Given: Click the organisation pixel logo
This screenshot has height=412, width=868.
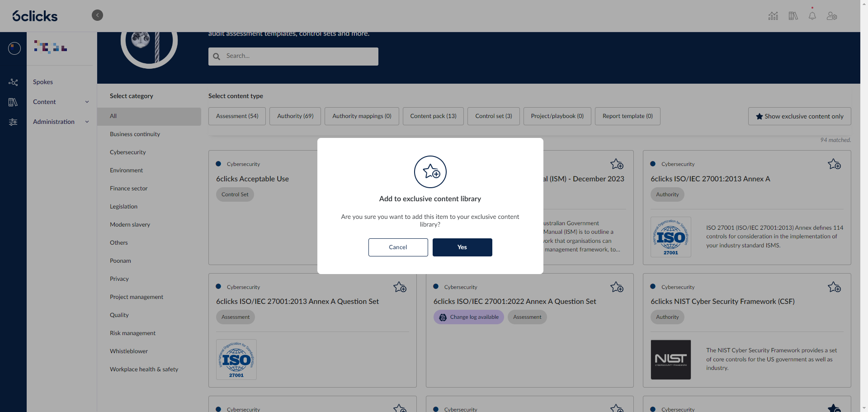Looking at the screenshot, I should 51,47.
